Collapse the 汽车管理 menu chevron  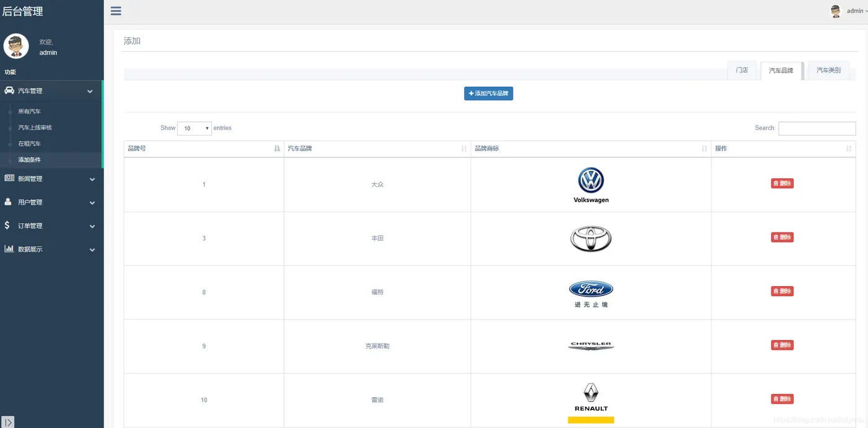click(x=90, y=92)
